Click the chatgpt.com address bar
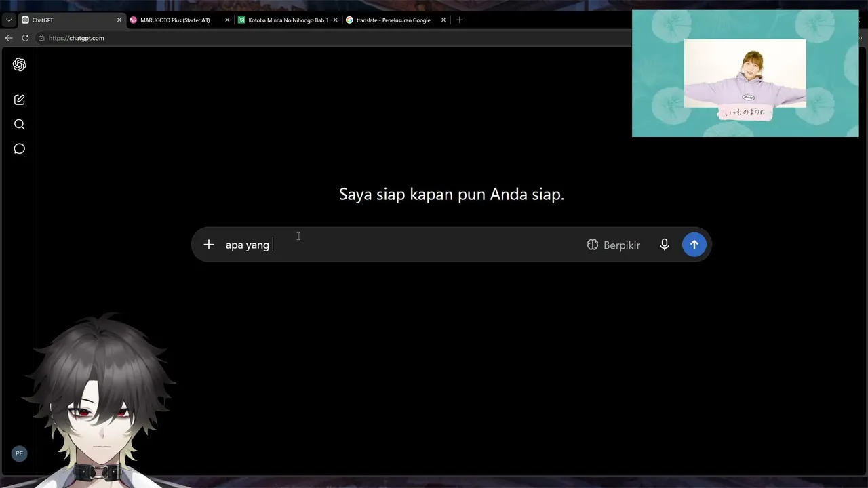This screenshot has height=488, width=868. click(332, 38)
